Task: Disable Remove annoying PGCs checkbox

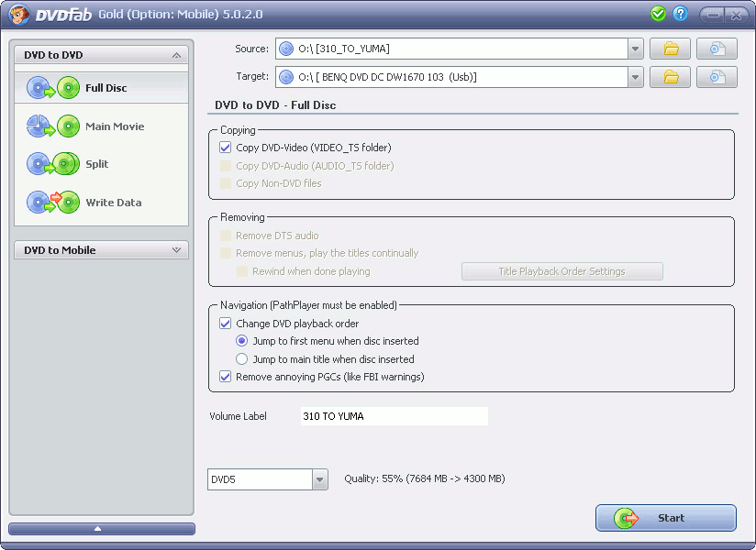Action: point(226,377)
